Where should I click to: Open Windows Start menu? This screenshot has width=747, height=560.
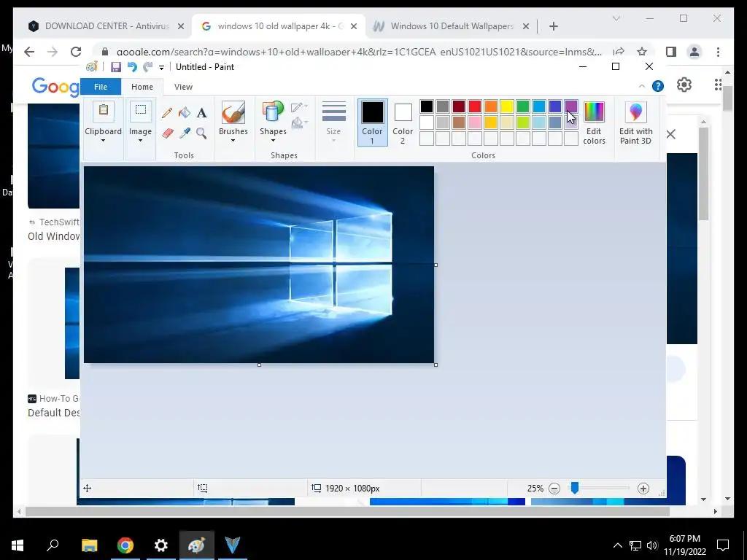point(18,545)
